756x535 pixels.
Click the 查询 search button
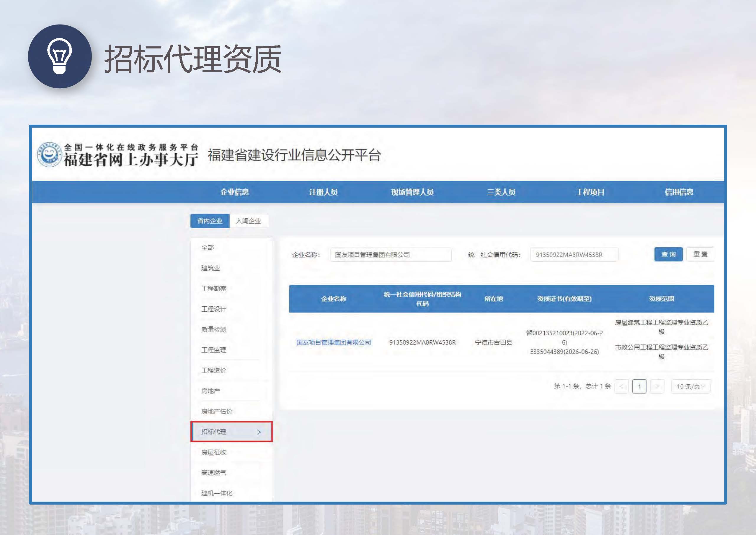point(668,254)
